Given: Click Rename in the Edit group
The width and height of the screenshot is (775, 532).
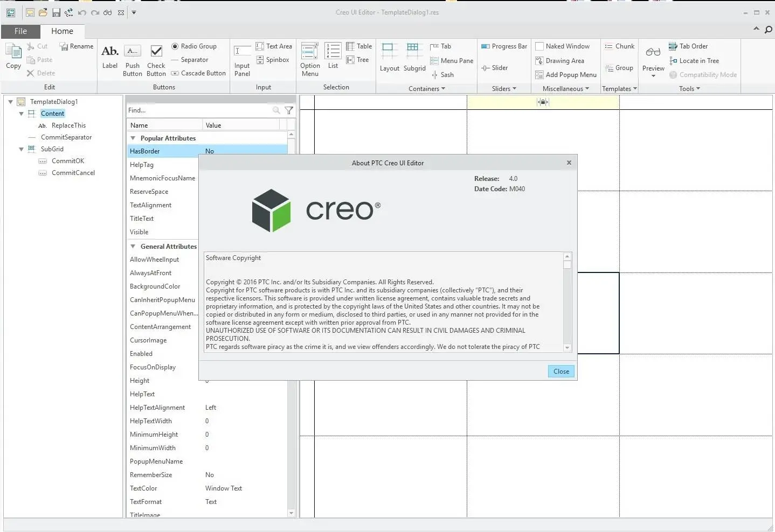Looking at the screenshot, I should (x=76, y=46).
